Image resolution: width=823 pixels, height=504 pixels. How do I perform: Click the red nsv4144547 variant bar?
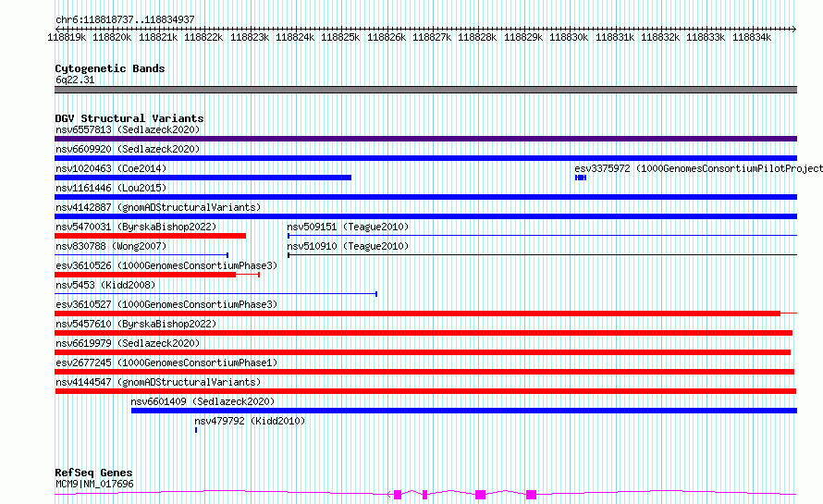(x=425, y=391)
